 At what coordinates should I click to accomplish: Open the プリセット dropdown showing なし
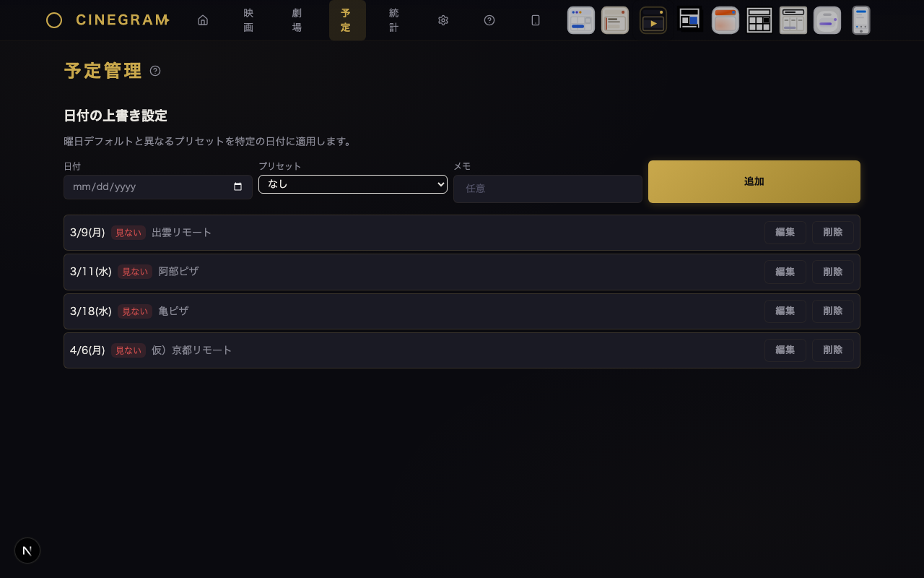click(x=353, y=184)
